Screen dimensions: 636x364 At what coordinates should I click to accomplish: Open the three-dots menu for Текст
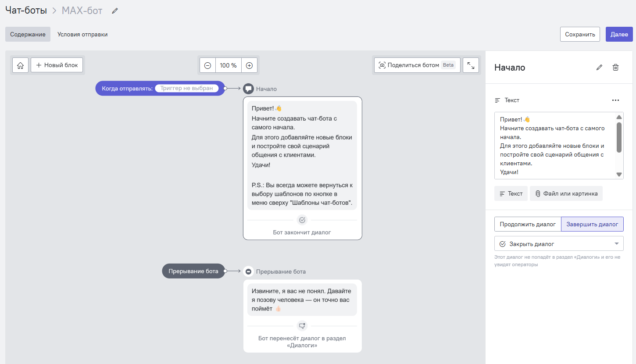click(x=615, y=100)
